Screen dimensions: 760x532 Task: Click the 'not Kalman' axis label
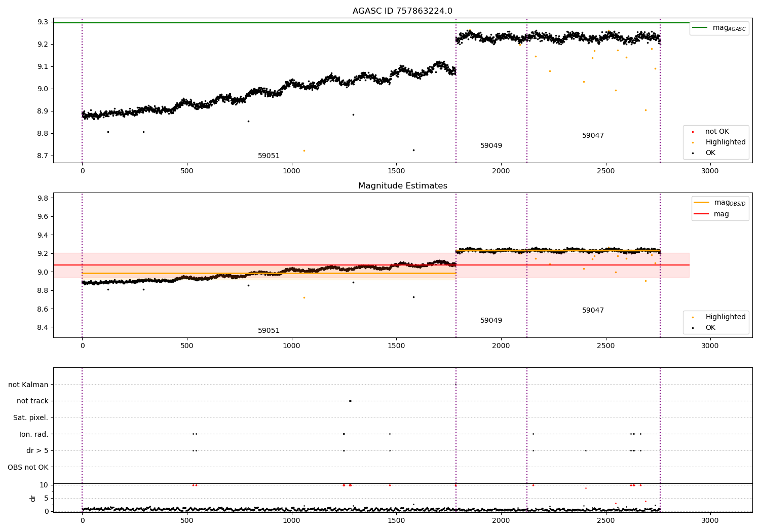28,385
